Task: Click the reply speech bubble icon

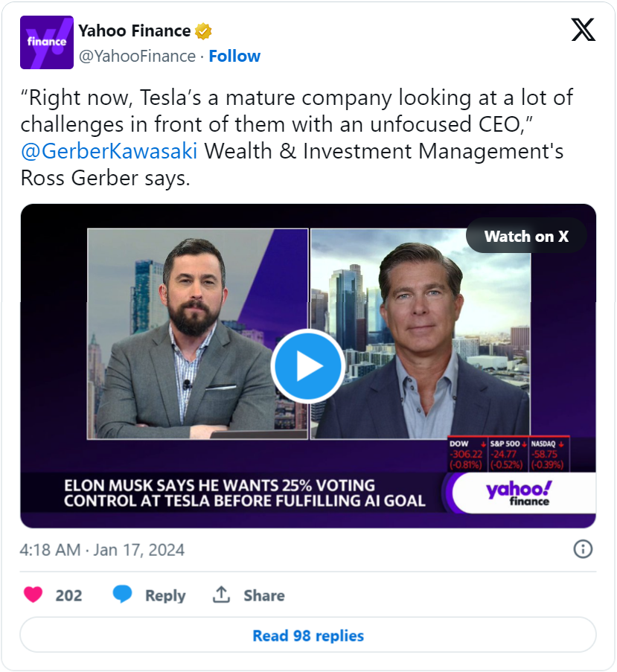Action: [123, 595]
